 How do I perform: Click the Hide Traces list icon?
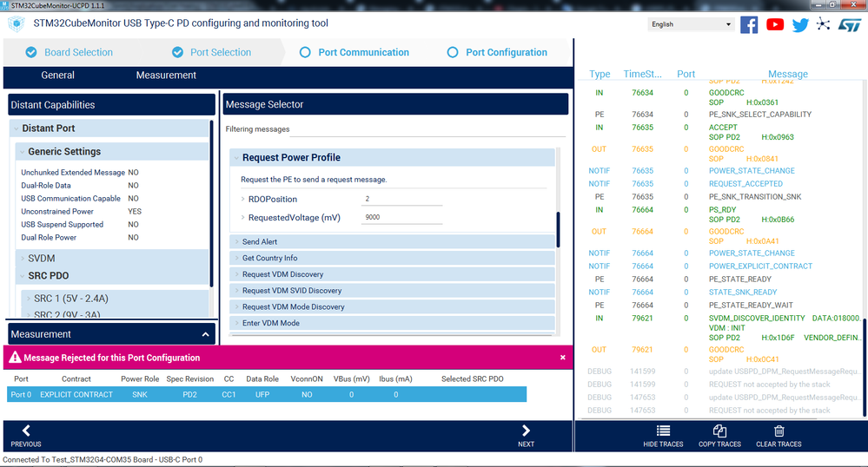pyautogui.click(x=663, y=431)
